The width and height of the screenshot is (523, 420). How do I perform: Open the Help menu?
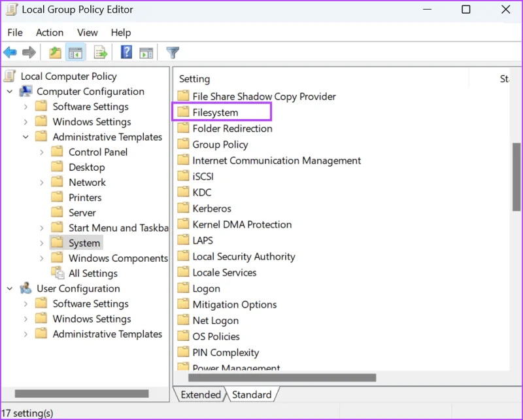pyautogui.click(x=121, y=33)
